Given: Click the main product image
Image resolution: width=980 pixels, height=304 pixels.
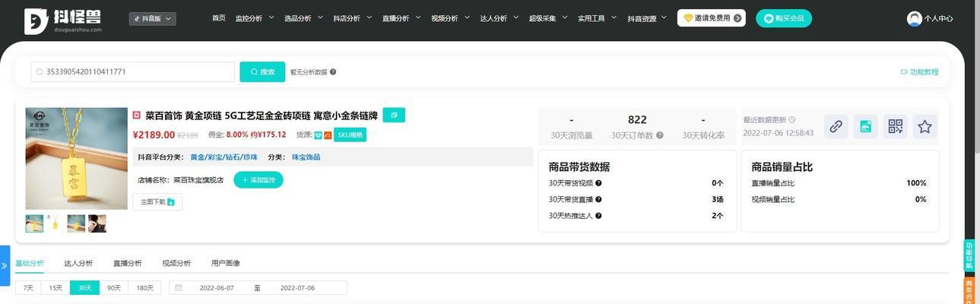Looking at the screenshot, I should pos(76,159).
